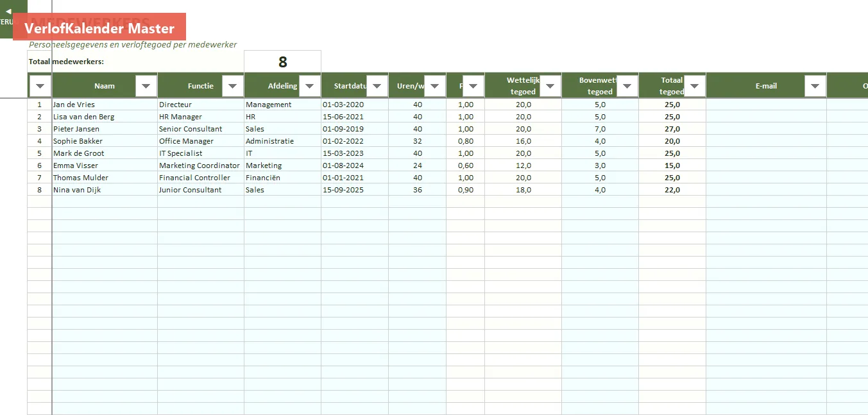Screen dimensions: 868x415
Task: Select the Office Manager cell
Action: pos(201,141)
